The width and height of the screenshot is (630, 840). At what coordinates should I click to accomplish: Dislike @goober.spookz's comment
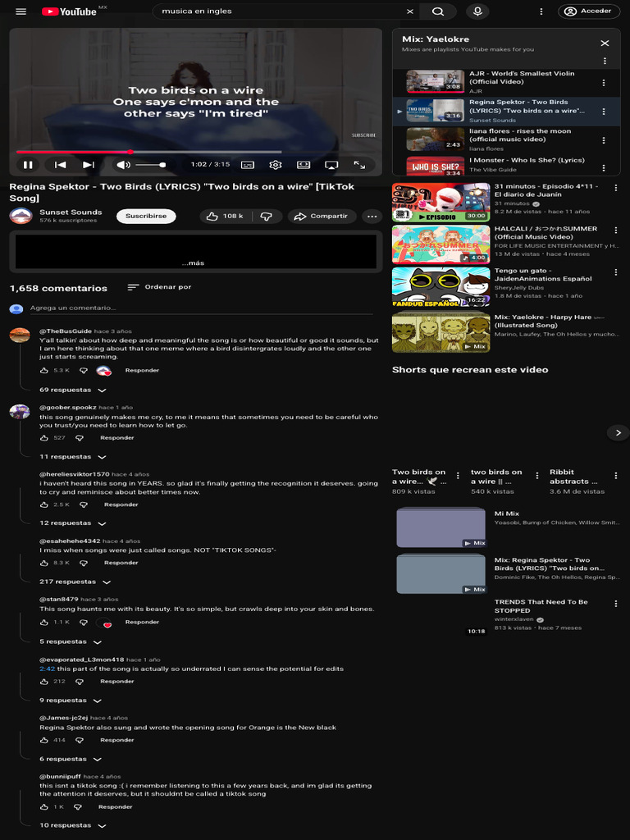tap(80, 438)
